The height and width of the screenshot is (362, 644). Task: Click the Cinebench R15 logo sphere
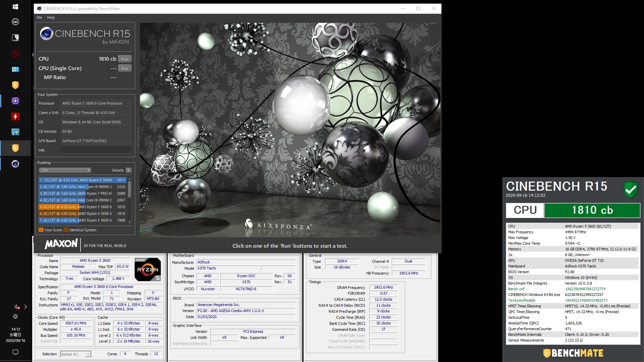pyautogui.click(x=46, y=34)
